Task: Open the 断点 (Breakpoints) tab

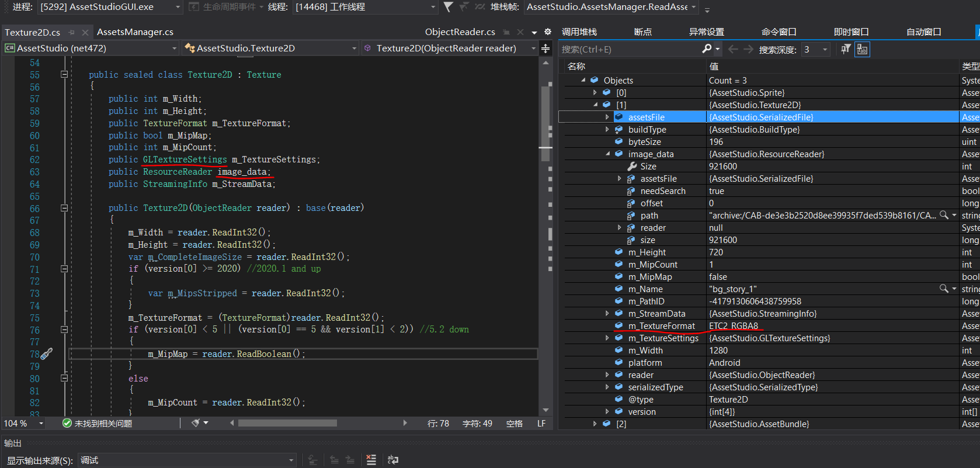Action: click(642, 32)
